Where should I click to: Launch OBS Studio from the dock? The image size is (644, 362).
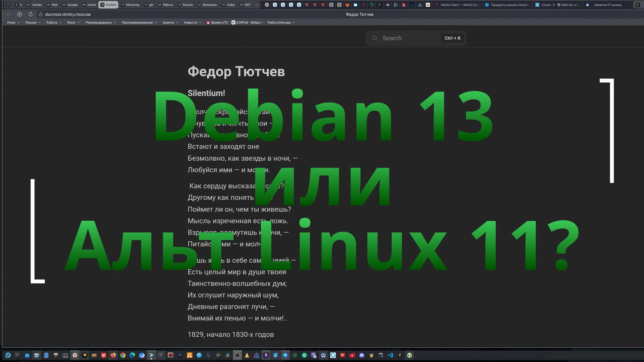tap(238, 355)
